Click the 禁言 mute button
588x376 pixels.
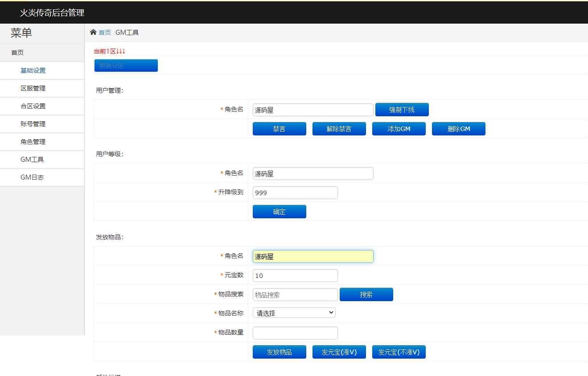[279, 129]
